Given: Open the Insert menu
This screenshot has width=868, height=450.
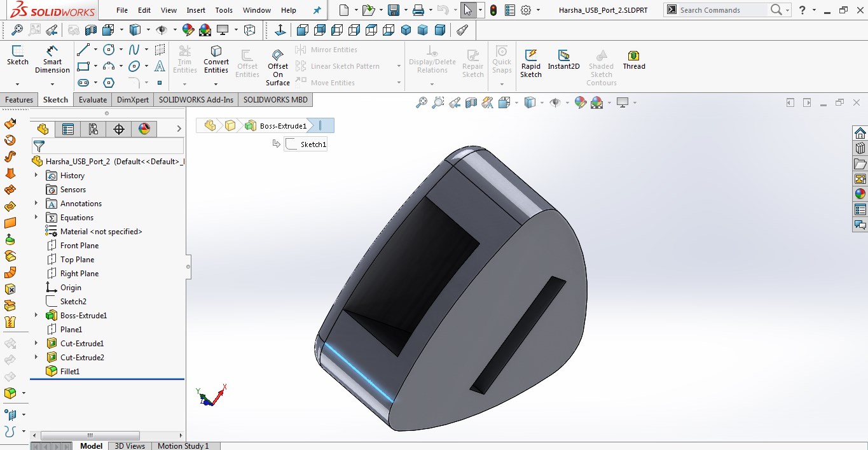Looking at the screenshot, I should point(196,10).
